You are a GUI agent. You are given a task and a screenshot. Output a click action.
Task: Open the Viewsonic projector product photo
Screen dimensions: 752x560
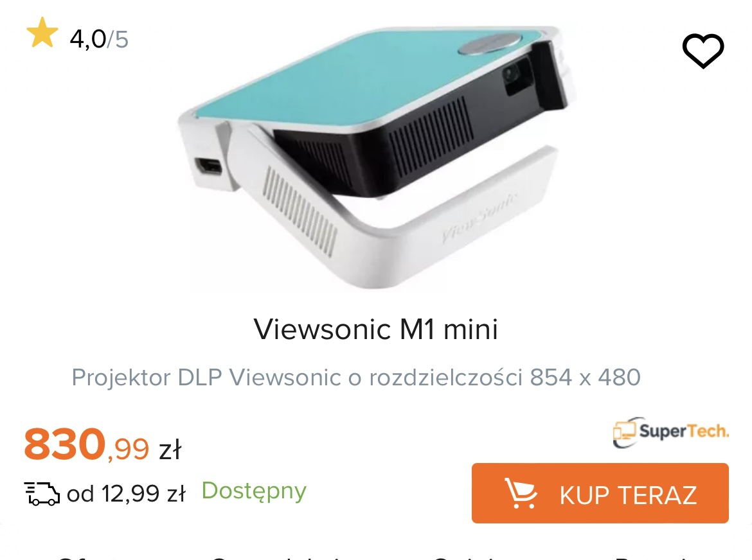tap(376, 157)
